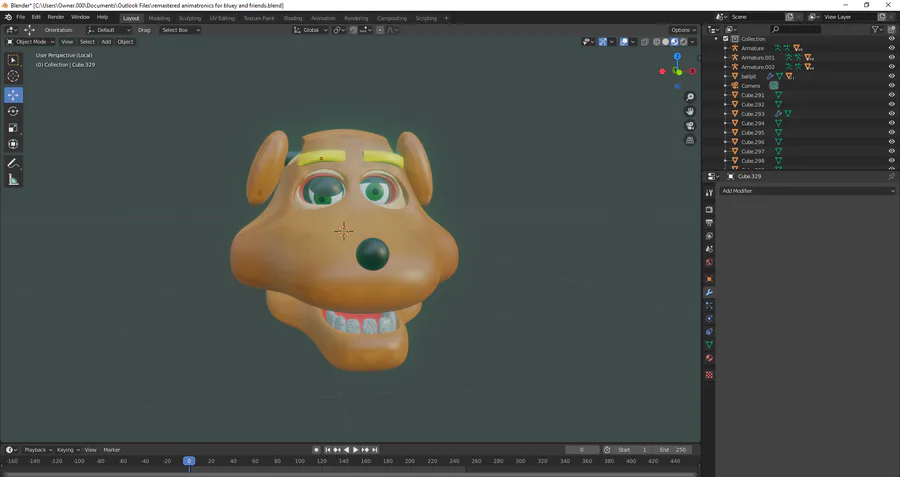The height and width of the screenshot is (477, 900).
Task: Open the Material properties tab
Action: (709, 358)
